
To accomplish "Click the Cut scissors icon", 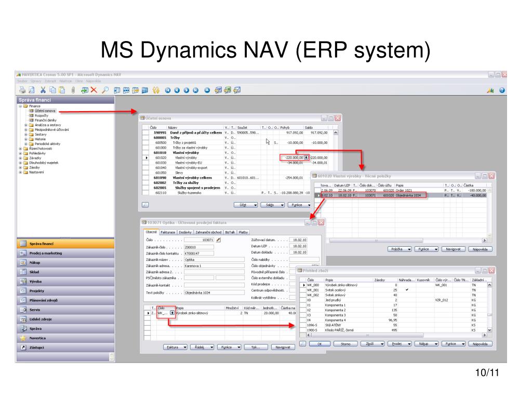I will 43,90.
